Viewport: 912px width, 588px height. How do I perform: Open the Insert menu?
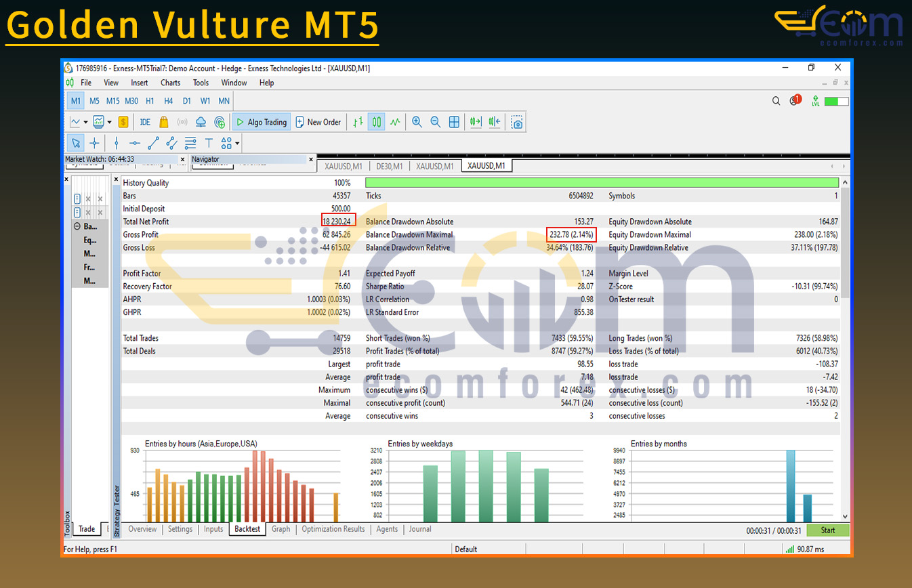tap(140, 83)
